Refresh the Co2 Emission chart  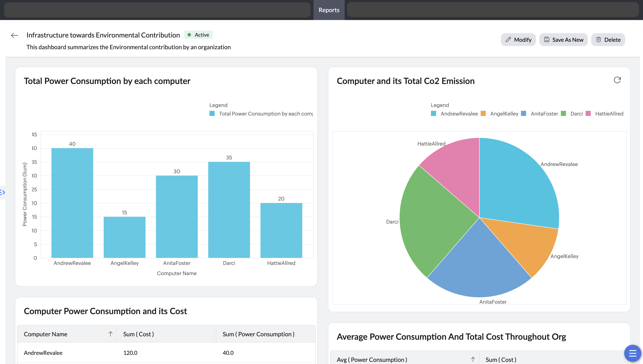coord(617,80)
